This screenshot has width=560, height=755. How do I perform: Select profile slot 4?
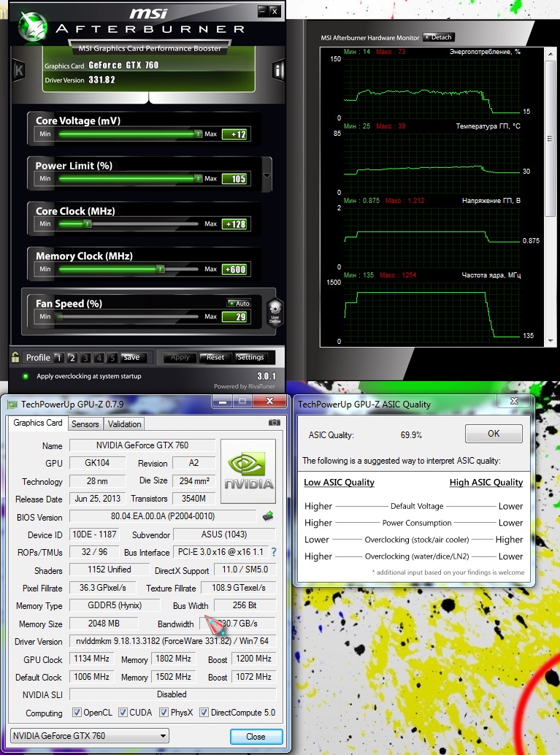pos(99,357)
